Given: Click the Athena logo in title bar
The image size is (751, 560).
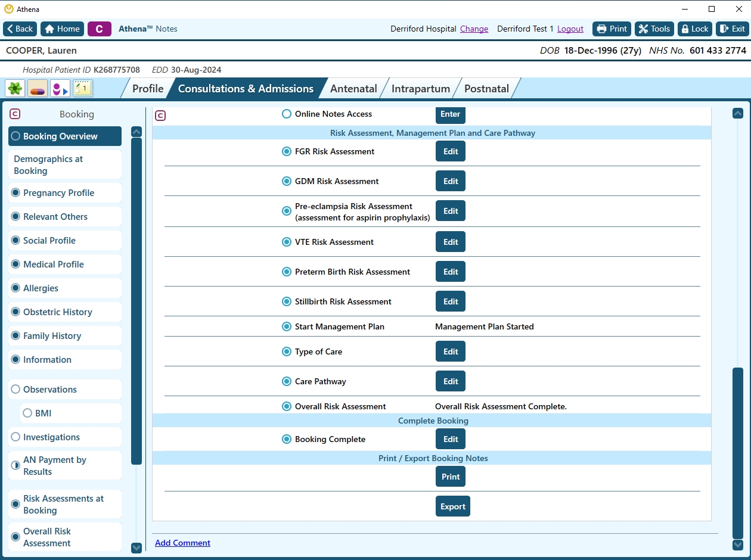Looking at the screenshot, I should (8, 10).
